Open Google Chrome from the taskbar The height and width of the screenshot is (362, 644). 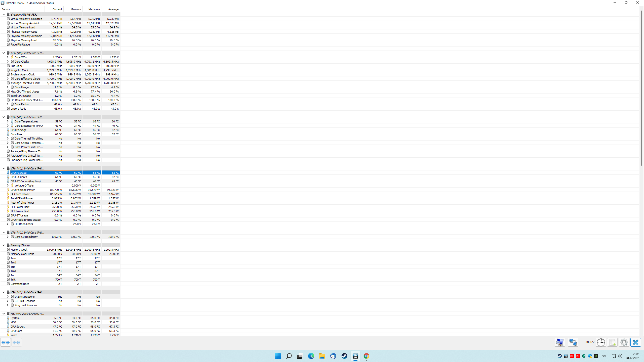[x=366, y=356]
